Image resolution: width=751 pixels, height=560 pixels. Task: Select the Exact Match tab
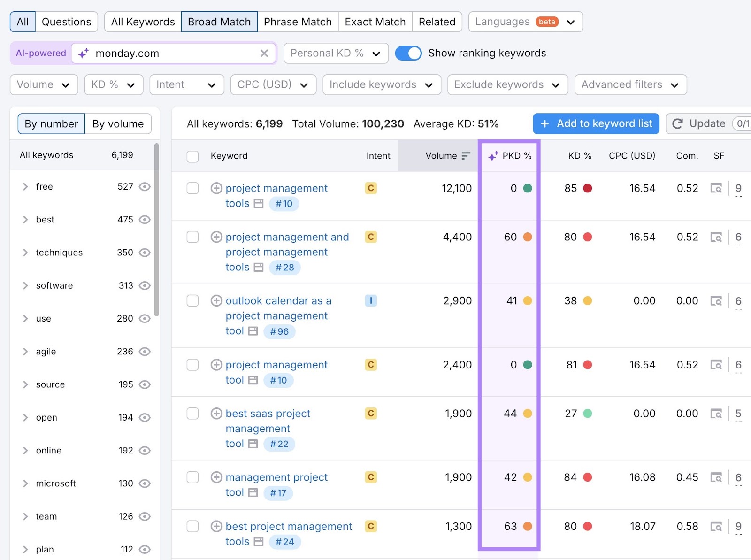375,22
